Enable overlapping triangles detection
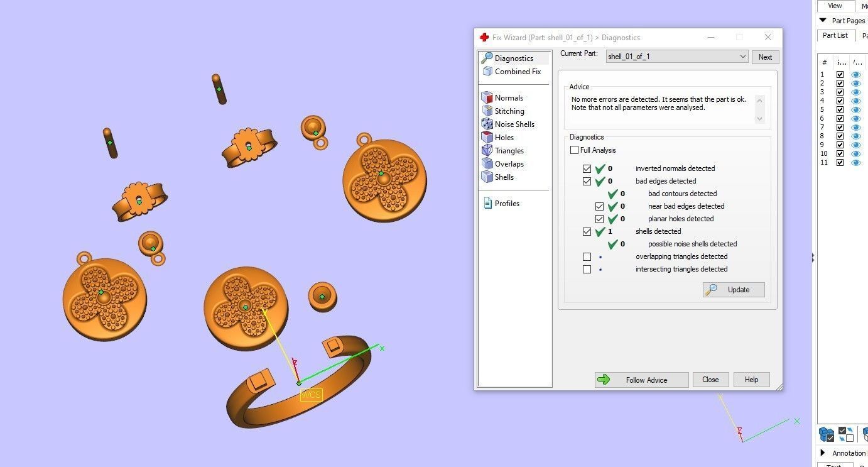This screenshot has height=467, width=868. 587,256
